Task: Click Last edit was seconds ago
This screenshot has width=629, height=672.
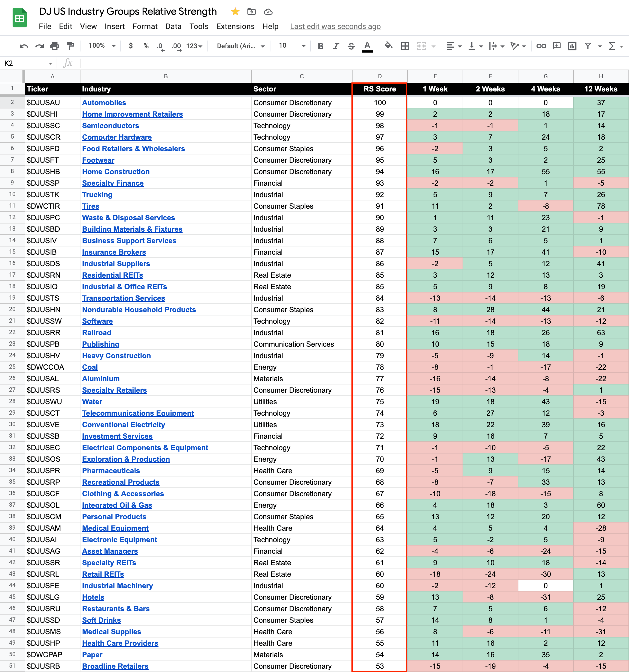Action: click(x=335, y=26)
